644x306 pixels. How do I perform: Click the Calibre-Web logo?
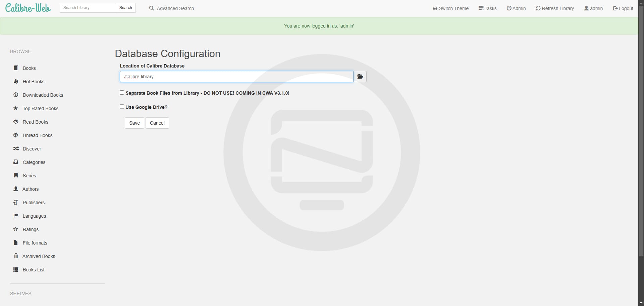click(x=28, y=7)
